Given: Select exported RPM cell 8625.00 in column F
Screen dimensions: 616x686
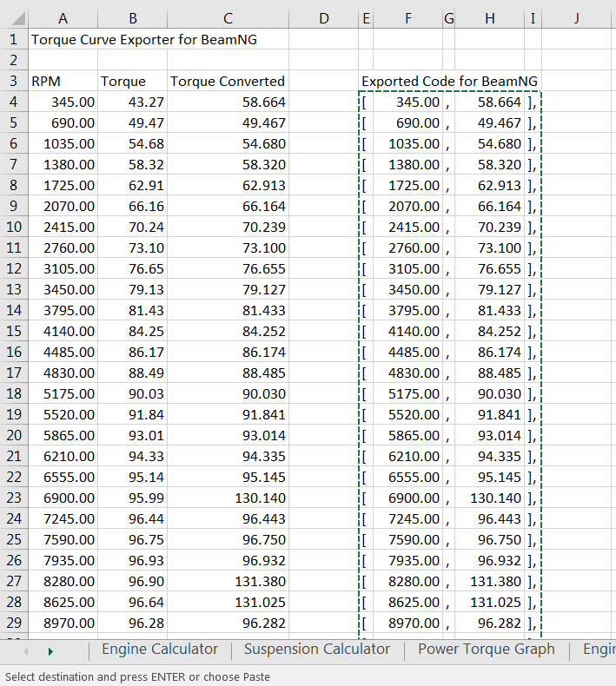Looking at the screenshot, I should pyautogui.click(x=408, y=602).
